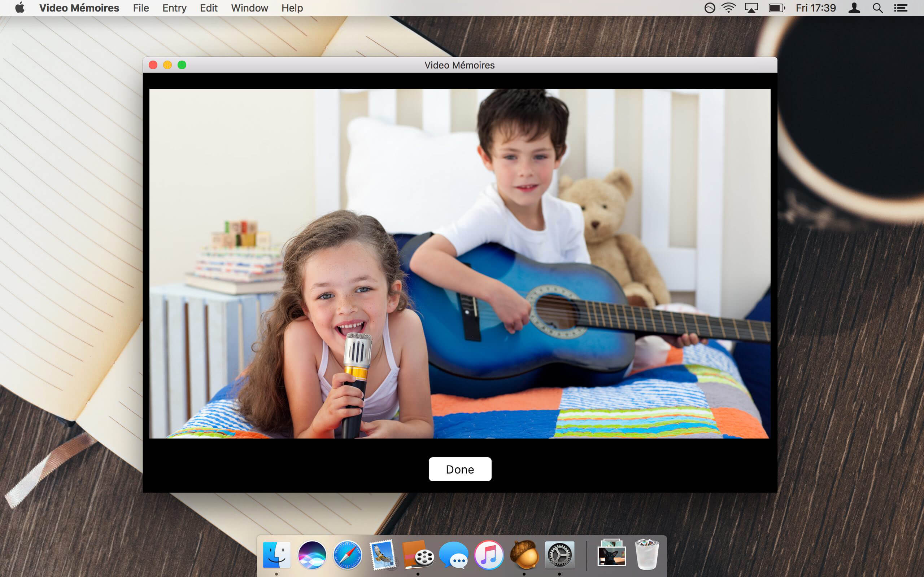The image size is (924, 577).
Task: Open Finder from the dock
Action: click(x=276, y=555)
